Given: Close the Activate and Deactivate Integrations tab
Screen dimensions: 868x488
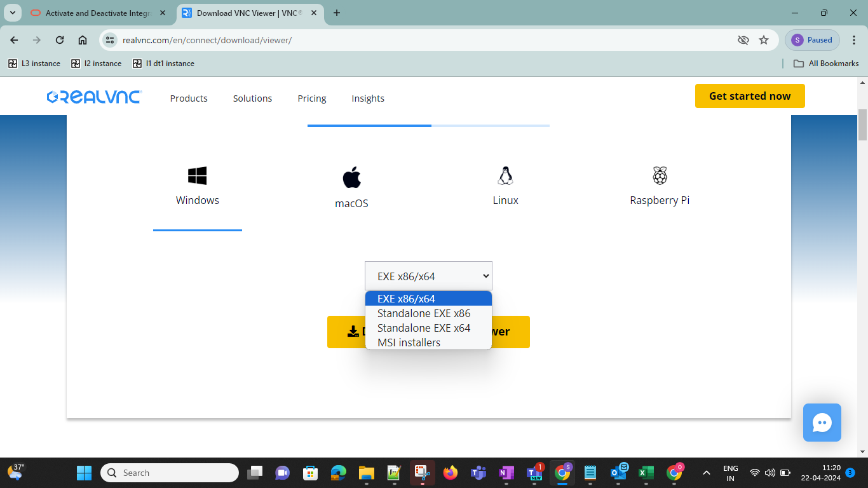Looking at the screenshot, I should [x=163, y=13].
